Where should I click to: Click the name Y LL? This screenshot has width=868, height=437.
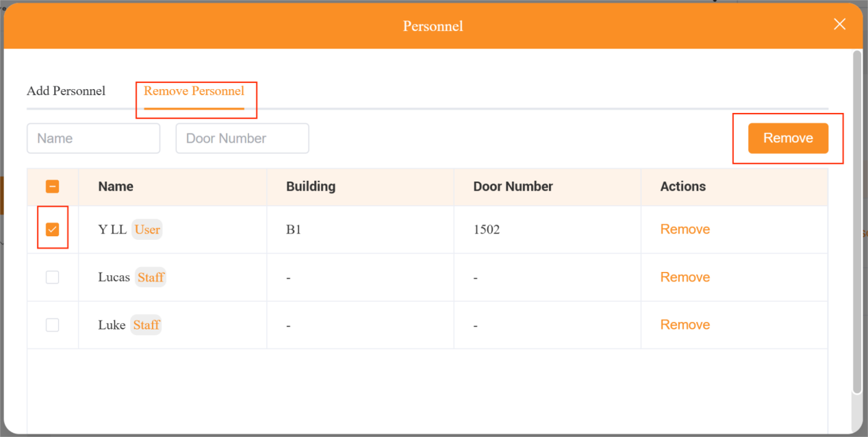[112, 229]
